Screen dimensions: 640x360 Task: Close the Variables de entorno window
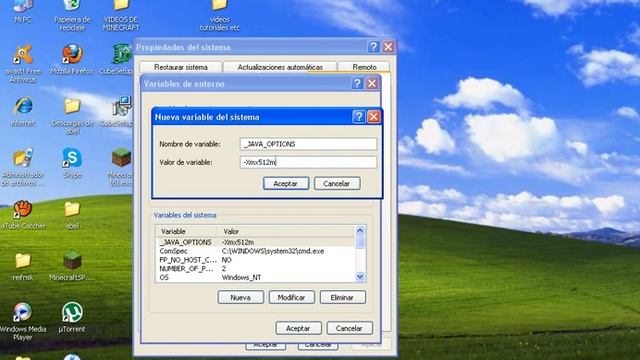372,83
